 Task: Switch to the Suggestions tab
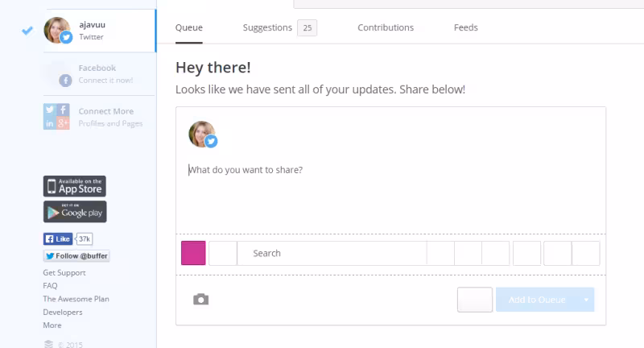267,27
